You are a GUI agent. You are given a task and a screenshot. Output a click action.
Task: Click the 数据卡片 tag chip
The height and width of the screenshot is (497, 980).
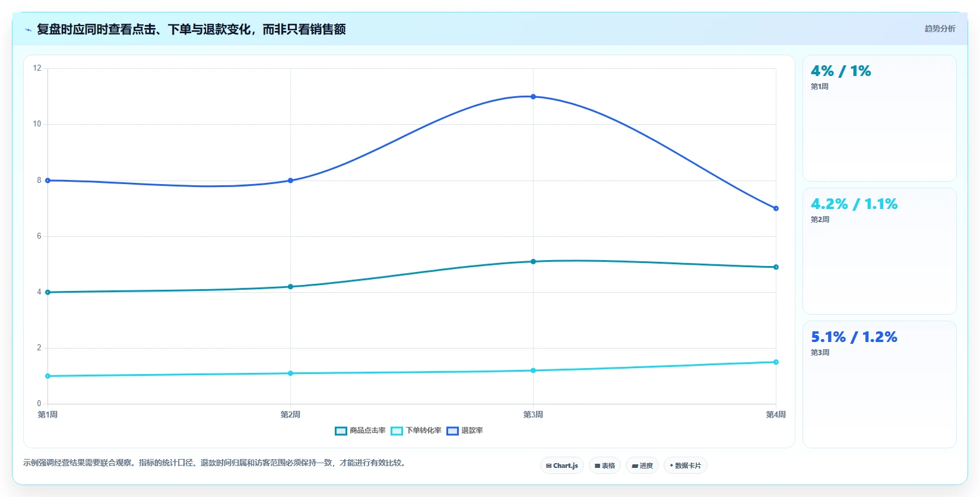(x=685, y=466)
